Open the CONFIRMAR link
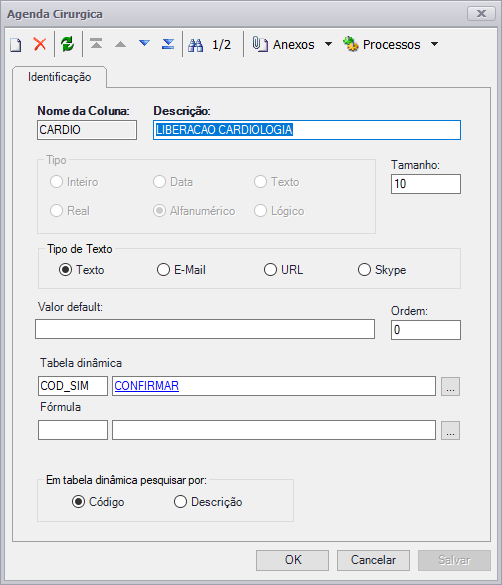The width and height of the screenshot is (502, 585). [147, 386]
